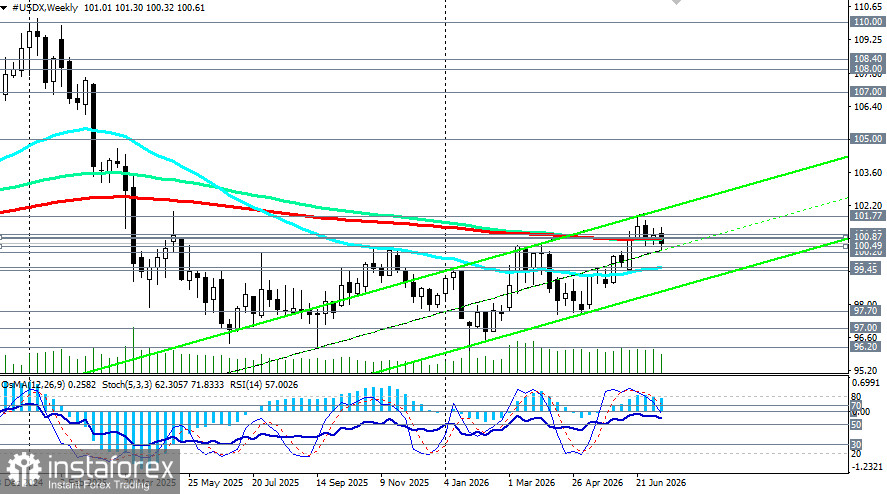This screenshot has width=887, height=494.
Task: Select the 106.40 price scale value
Action: point(868,107)
